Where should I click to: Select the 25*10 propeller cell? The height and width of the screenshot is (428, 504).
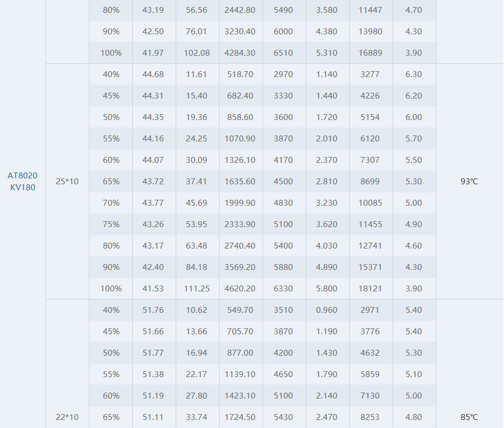coord(67,182)
